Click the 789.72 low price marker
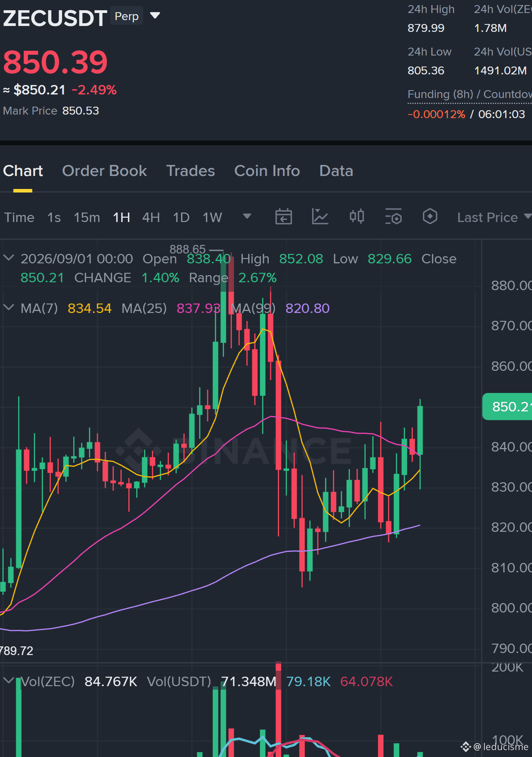Screen dimensions: 532x757 click(x=17, y=651)
